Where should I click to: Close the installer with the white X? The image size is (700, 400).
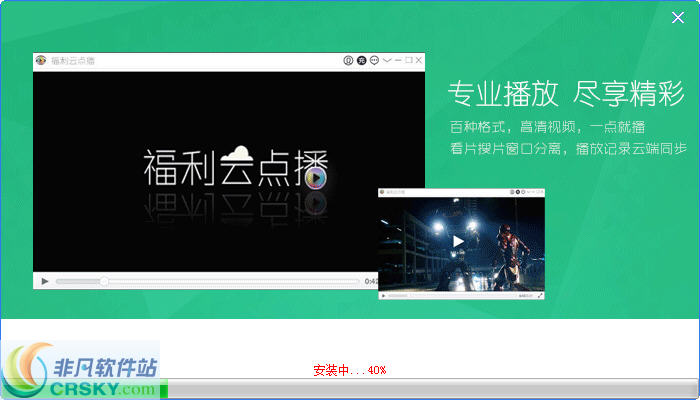pos(678,17)
